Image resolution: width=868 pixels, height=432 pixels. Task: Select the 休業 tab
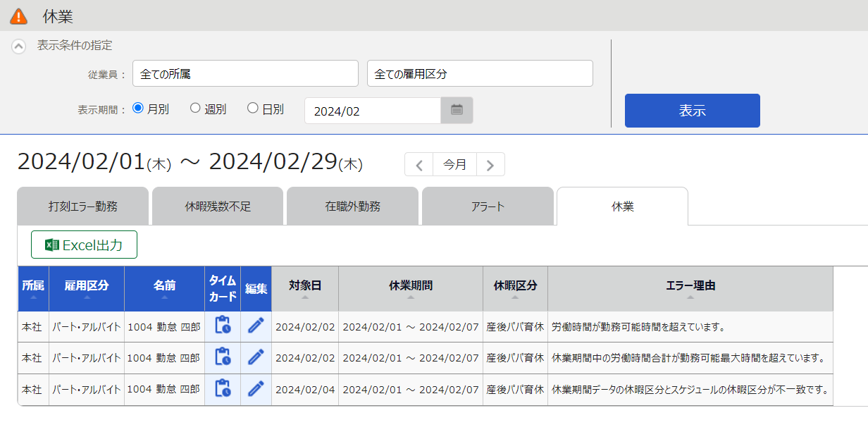[x=623, y=206]
